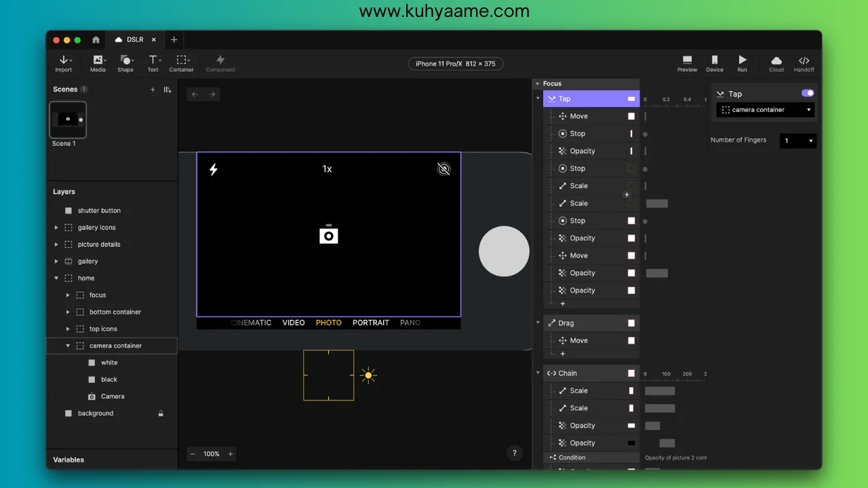Select VIDEO mode in camera view

coord(294,323)
